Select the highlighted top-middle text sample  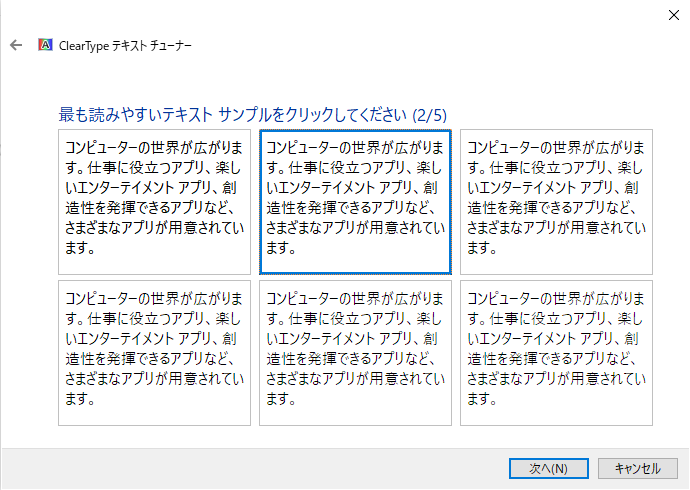point(355,201)
